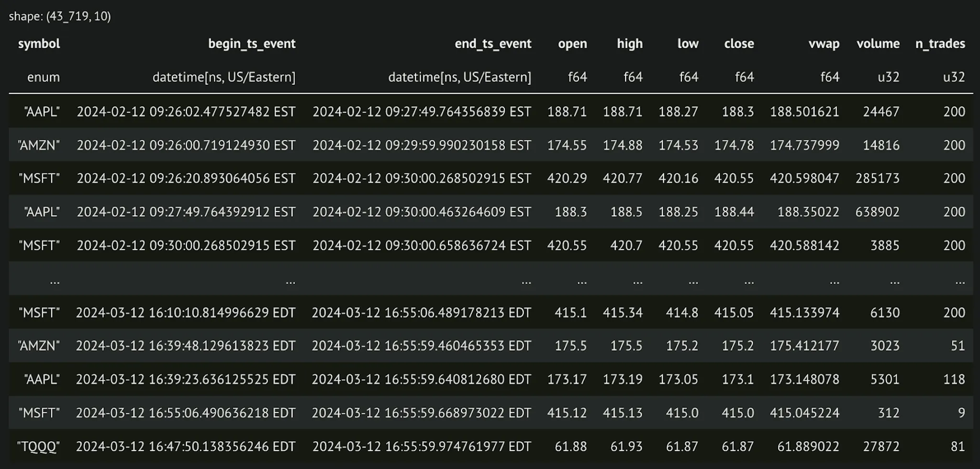Viewport: 980px width, 469px height.
Task: Select high value 420.77
Action: 623,178
